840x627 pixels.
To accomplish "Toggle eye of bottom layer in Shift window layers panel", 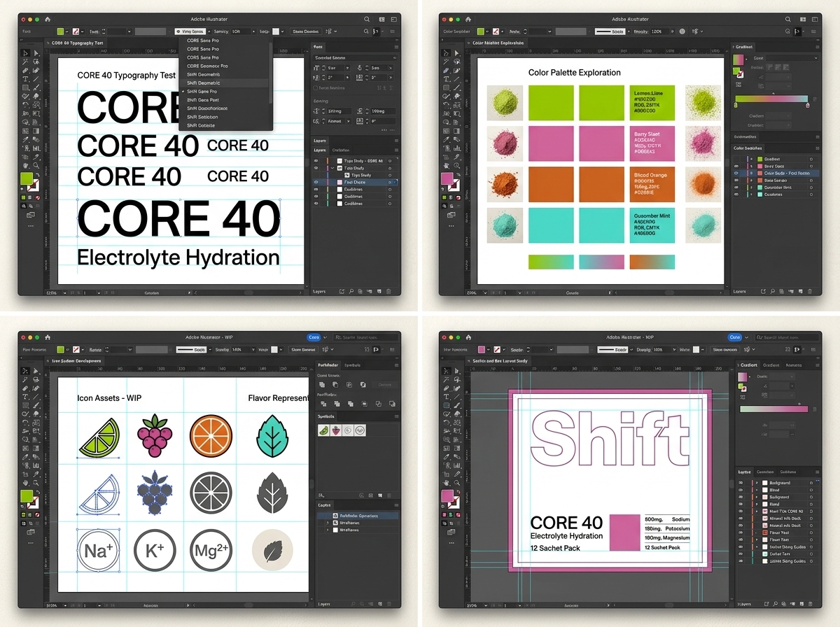I will pos(741,561).
